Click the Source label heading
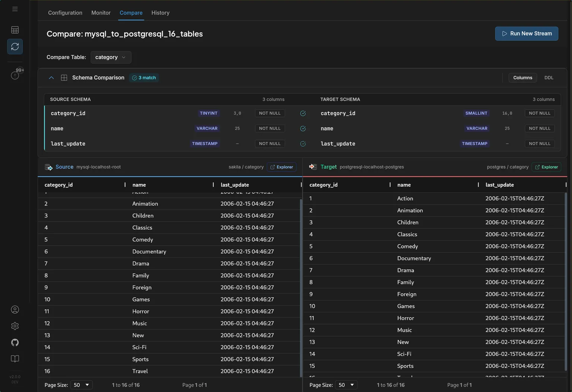Screen dimensions: 572x392 click(64, 167)
